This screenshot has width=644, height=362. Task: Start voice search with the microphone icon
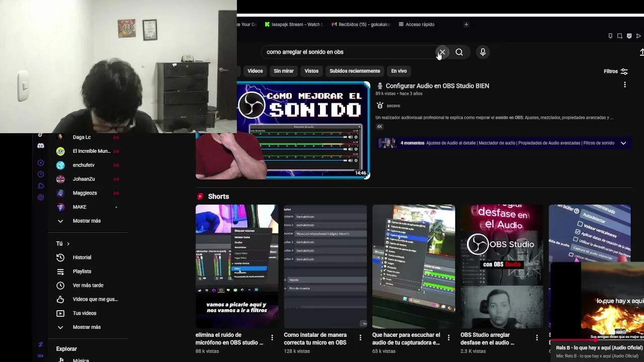coord(482,52)
